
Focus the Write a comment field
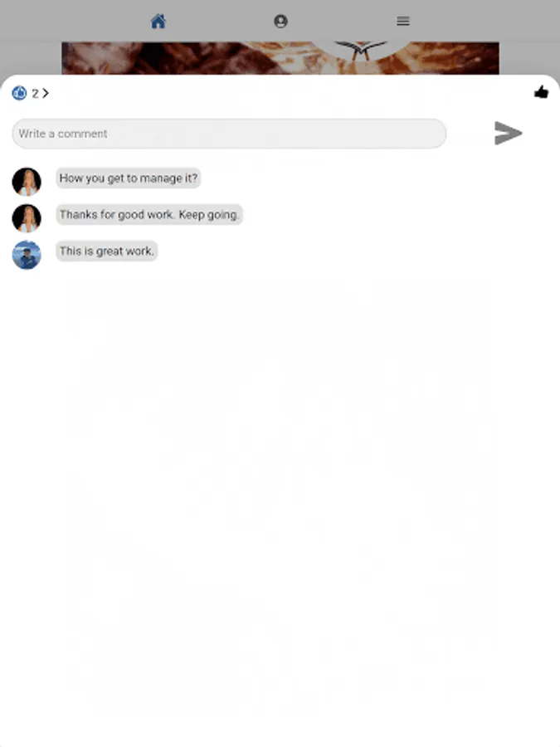229,134
